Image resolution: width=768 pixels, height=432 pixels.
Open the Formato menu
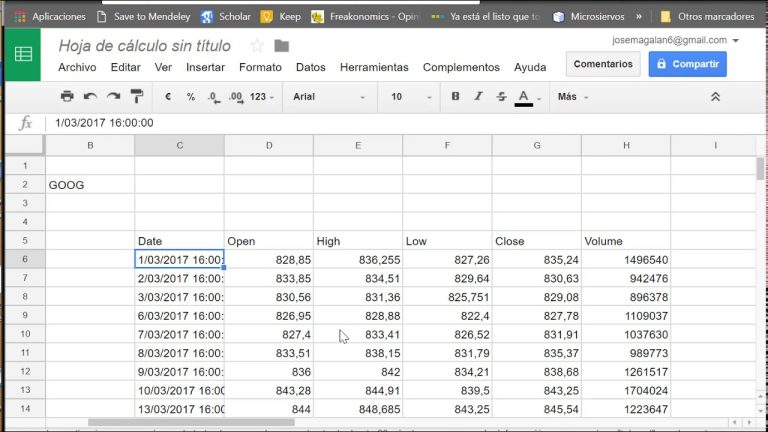260,68
